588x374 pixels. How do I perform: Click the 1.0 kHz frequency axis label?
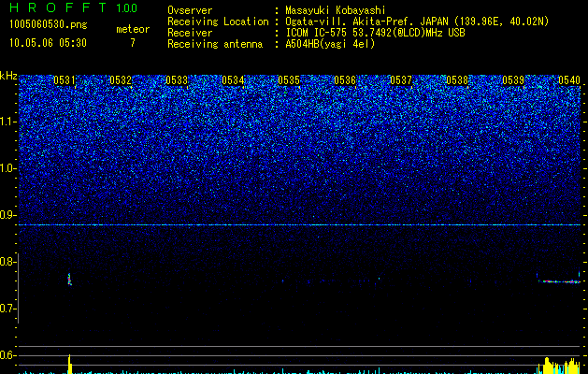pyautogui.click(x=8, y=168)
